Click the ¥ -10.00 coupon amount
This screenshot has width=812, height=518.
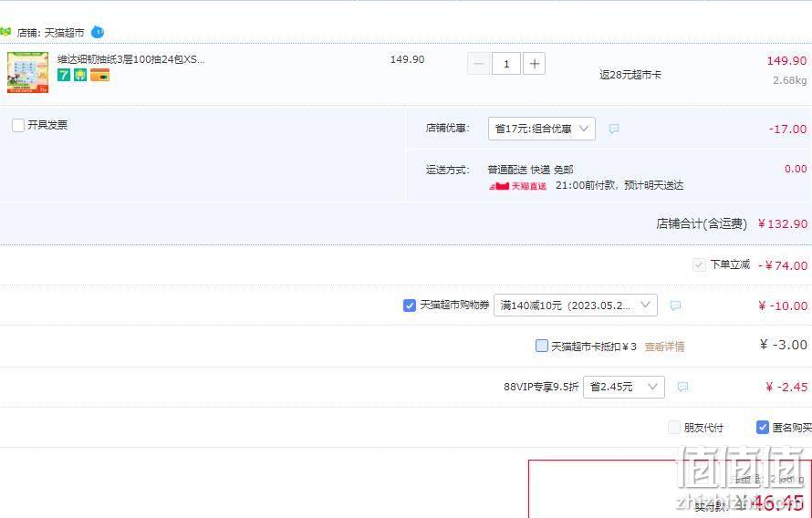(783, 306)
